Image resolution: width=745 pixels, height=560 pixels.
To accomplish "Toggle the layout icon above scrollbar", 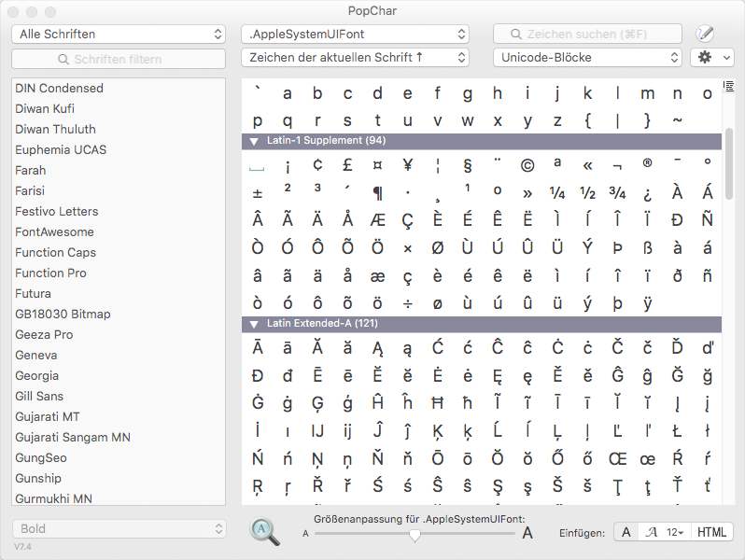I will tap(728, 86).
